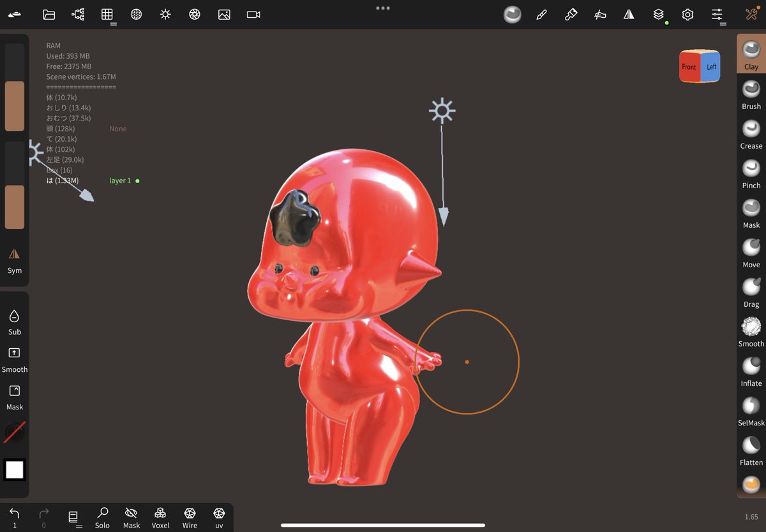This screenshot has height=532, width=766.
Task: Select the Inflate tool
Action: tap(751, 371)
